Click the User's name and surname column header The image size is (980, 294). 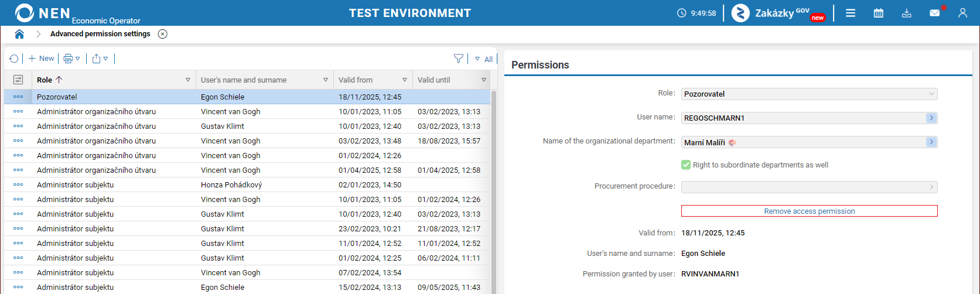pos(244,80)
